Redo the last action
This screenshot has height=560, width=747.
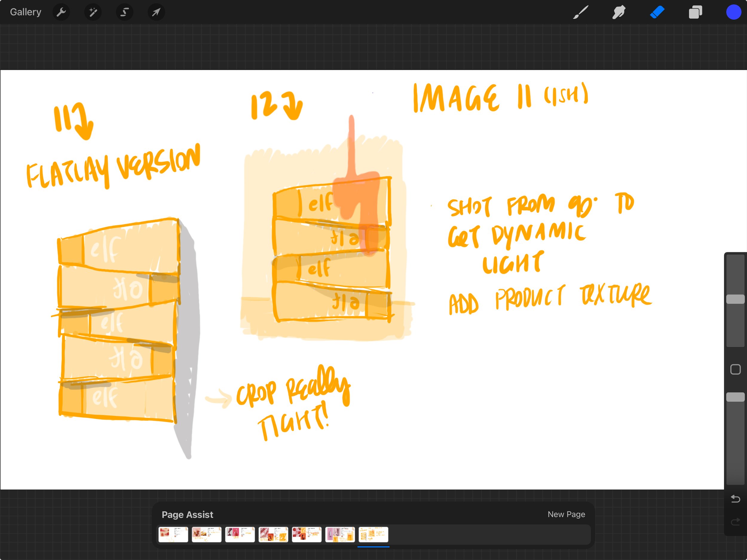tap(735, 522)
